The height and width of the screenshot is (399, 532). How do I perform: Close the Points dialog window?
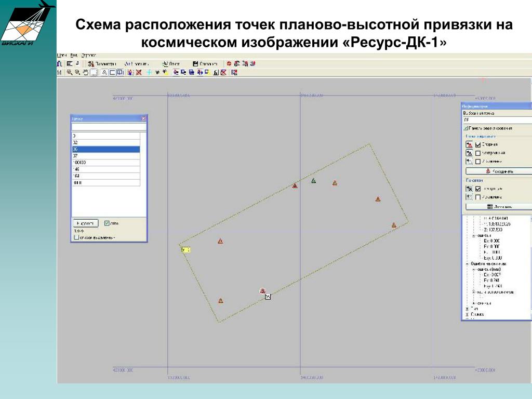pos(143,118)
